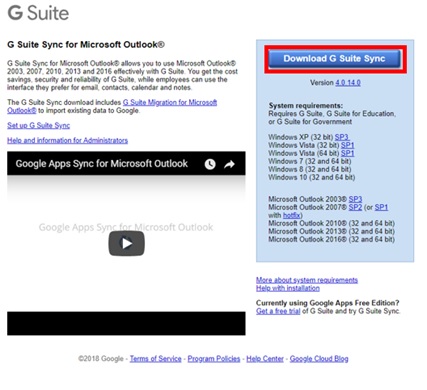427x390 pixels.
Task: Open the Windows Vista 64 bit SP1 link
Action: pyautogui.click(x=348, y=153)
